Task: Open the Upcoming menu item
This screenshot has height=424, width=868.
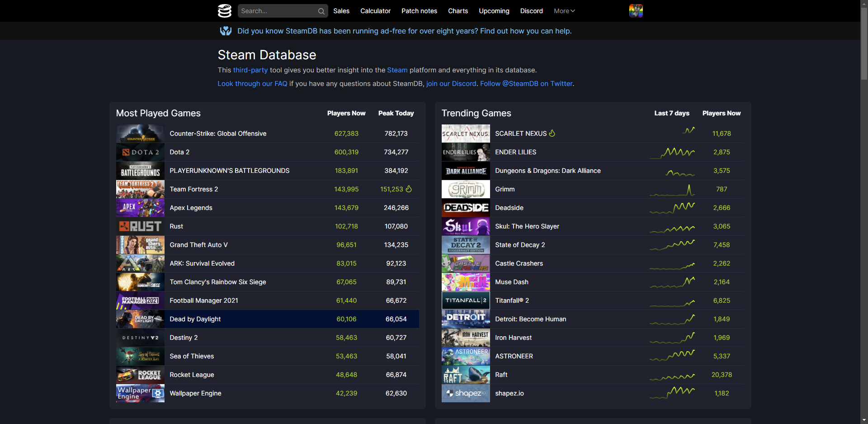Action: pyautogui.click(x=494, y=11)
